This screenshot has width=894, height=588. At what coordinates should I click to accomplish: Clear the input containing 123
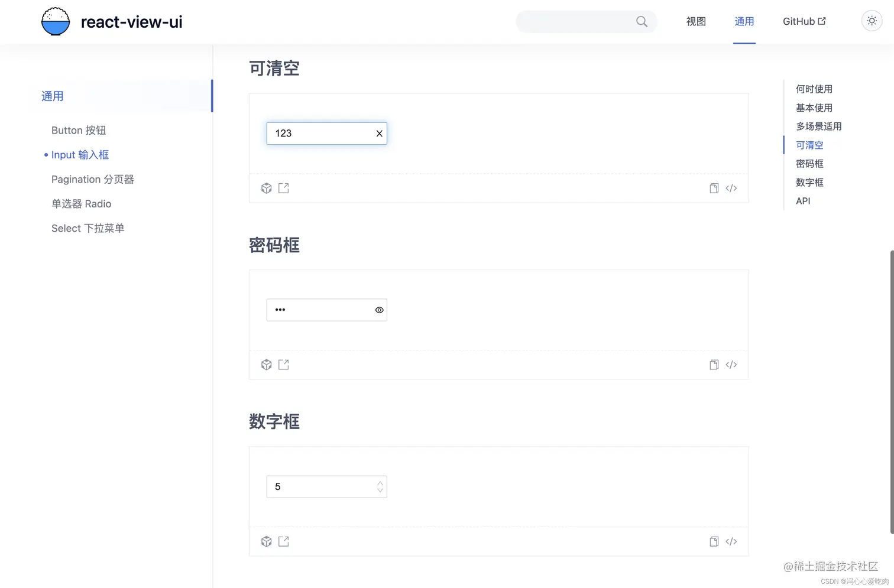point(379,134)
